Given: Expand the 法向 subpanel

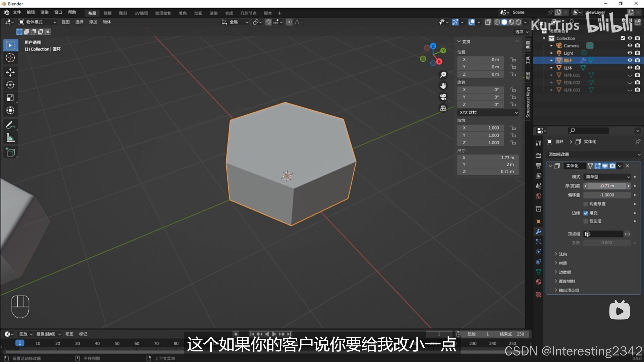Looking at the screenshot, I should (563, 254).
